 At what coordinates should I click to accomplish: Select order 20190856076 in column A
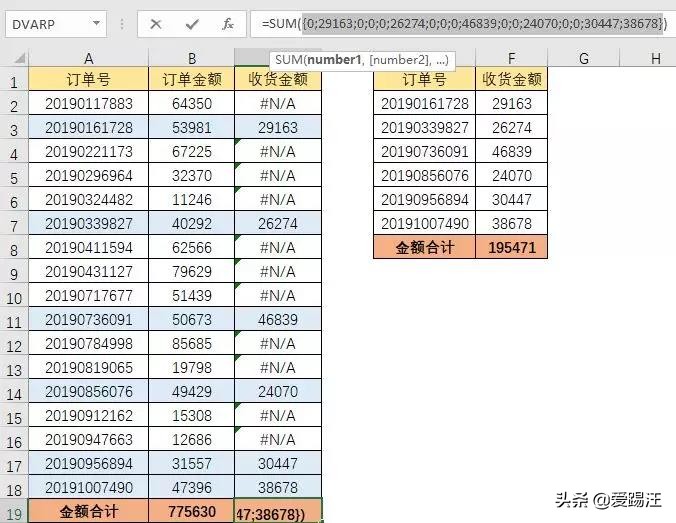pos(88,391)
